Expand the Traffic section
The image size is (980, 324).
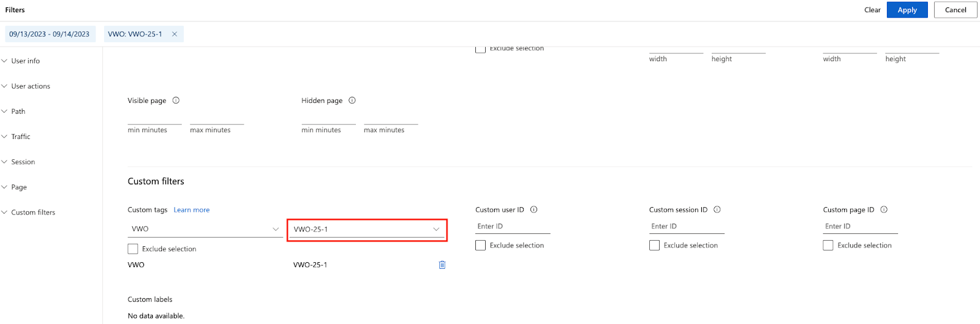[x=16, y=137]
